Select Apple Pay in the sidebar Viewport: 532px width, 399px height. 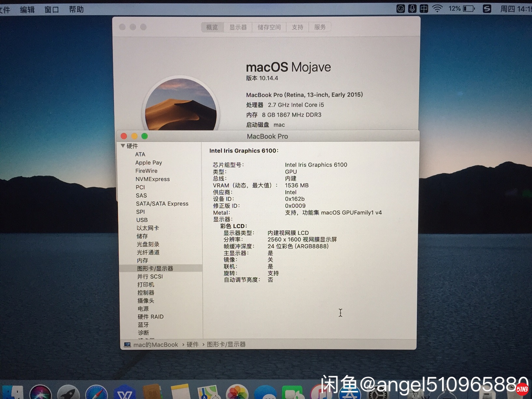pyautogui.click(x=149, y=163)
